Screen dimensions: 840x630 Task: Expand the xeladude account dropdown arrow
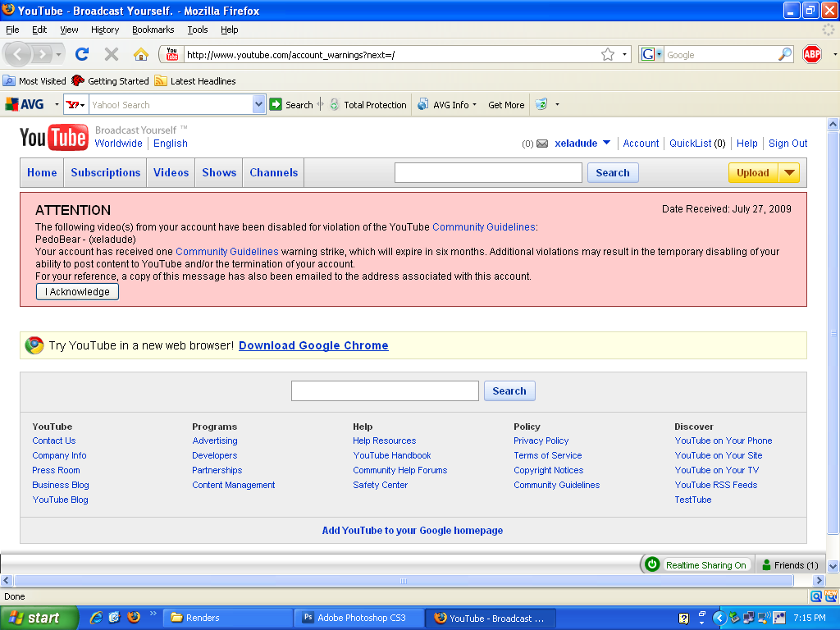pos(606,143)
